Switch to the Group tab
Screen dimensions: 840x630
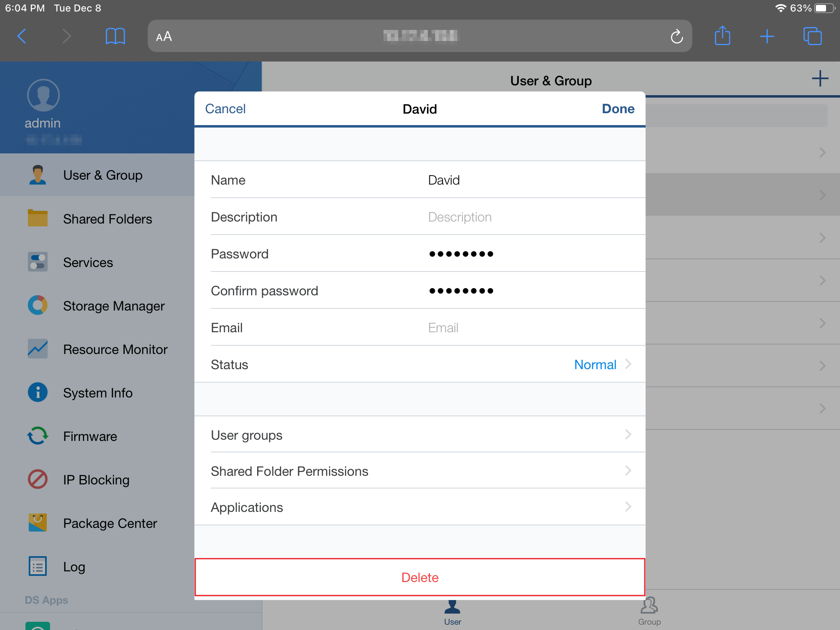(x=649, y=612)
